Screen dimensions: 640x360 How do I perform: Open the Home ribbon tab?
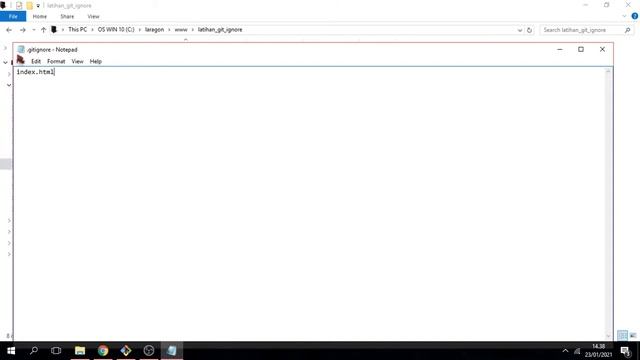[40, 16]
